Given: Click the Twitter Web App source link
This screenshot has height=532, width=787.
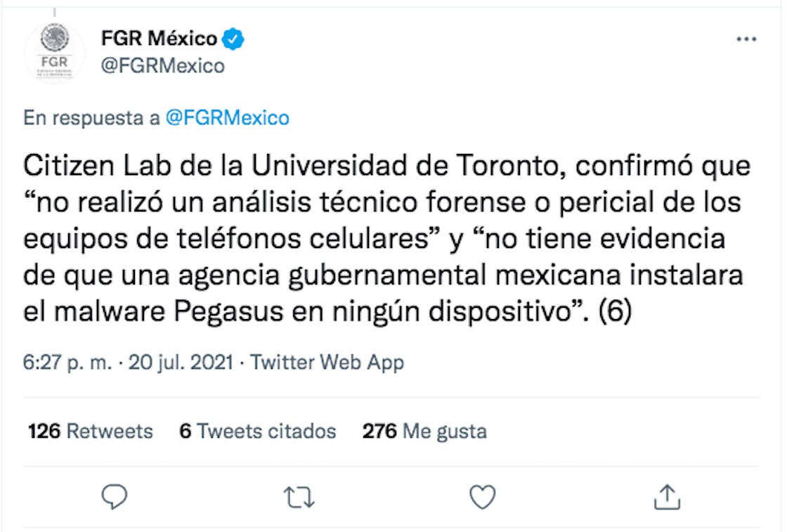Looking at the screenshot, I should tap(327, 363).
